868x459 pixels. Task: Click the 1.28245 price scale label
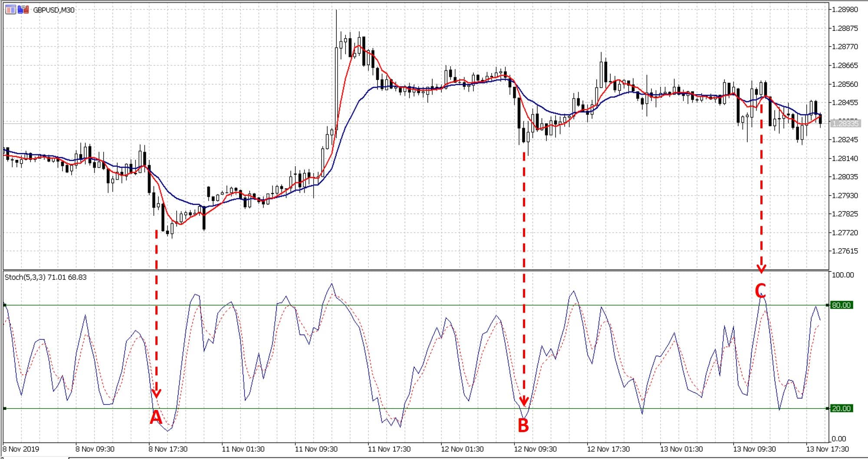click(845, 140)
